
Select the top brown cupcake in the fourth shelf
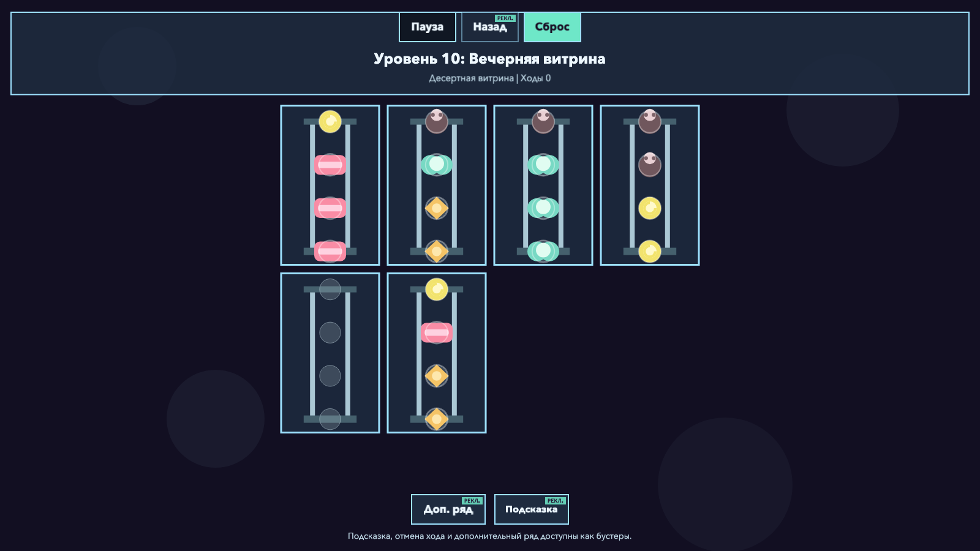pyautogui.click(x=650, y=122)
